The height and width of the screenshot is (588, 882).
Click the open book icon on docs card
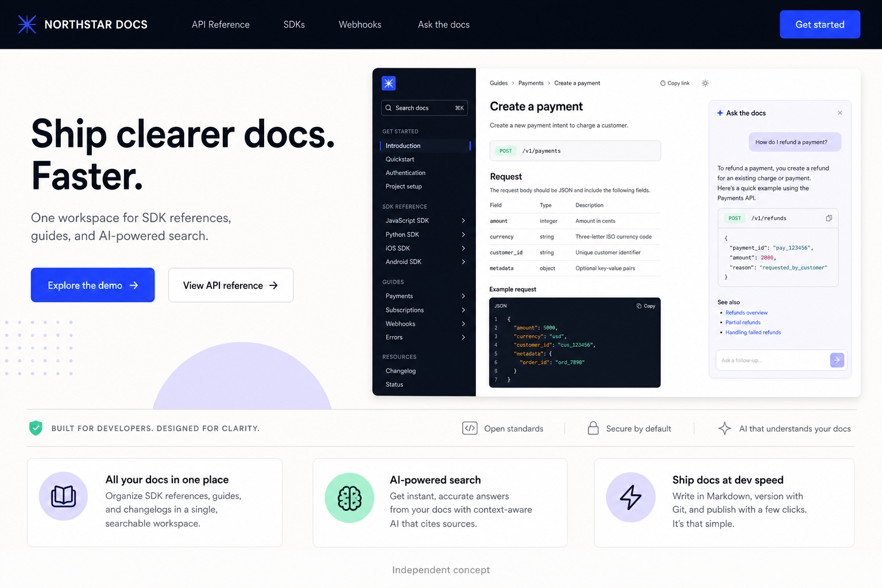63,497
